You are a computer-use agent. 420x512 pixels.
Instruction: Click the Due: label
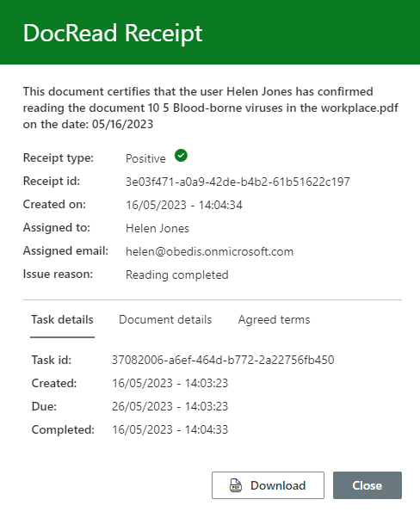tap(44, 406)
